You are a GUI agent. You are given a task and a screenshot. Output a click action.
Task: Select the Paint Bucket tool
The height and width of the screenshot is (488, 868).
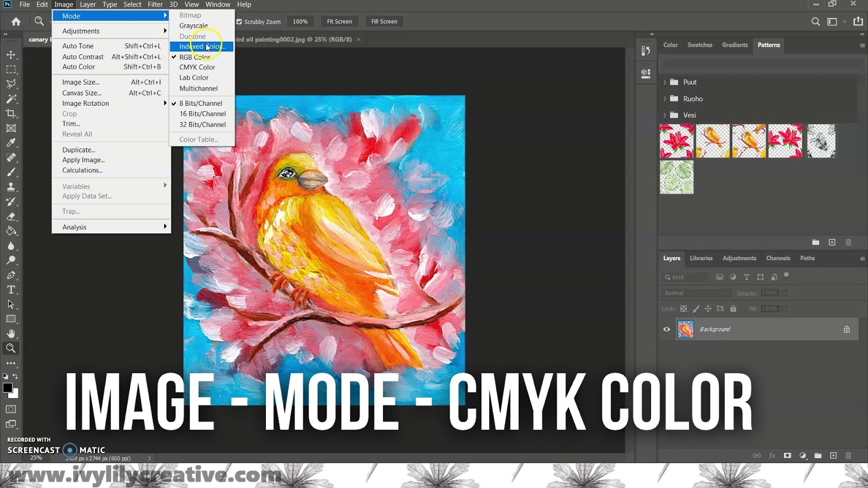click(x=11, y=230)
